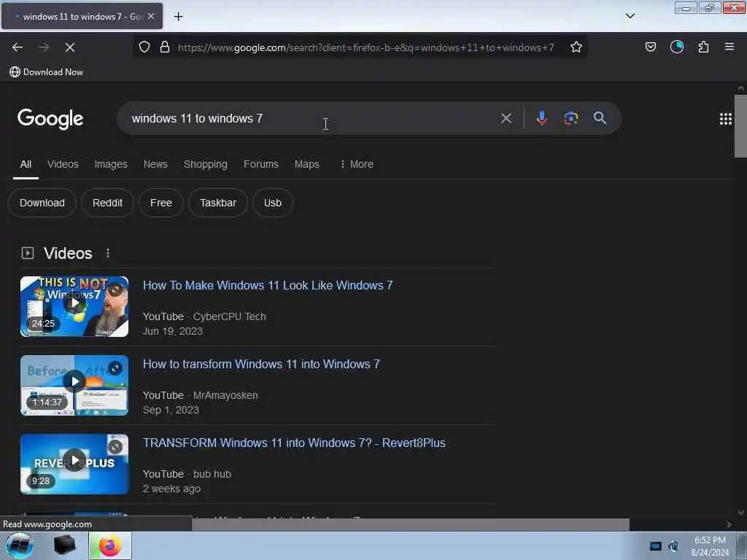Stop loading the page
The height and width of the screenshot is (560, 747).
point(70,47)
